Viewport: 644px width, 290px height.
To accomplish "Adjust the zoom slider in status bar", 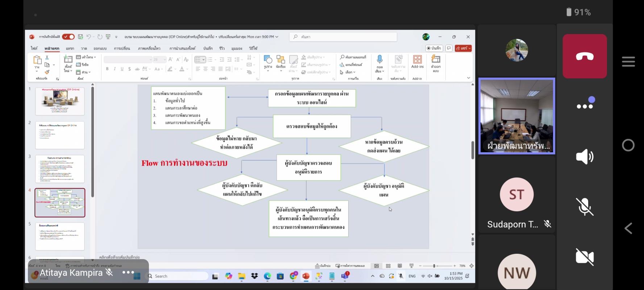I will (x=434, y=266).
